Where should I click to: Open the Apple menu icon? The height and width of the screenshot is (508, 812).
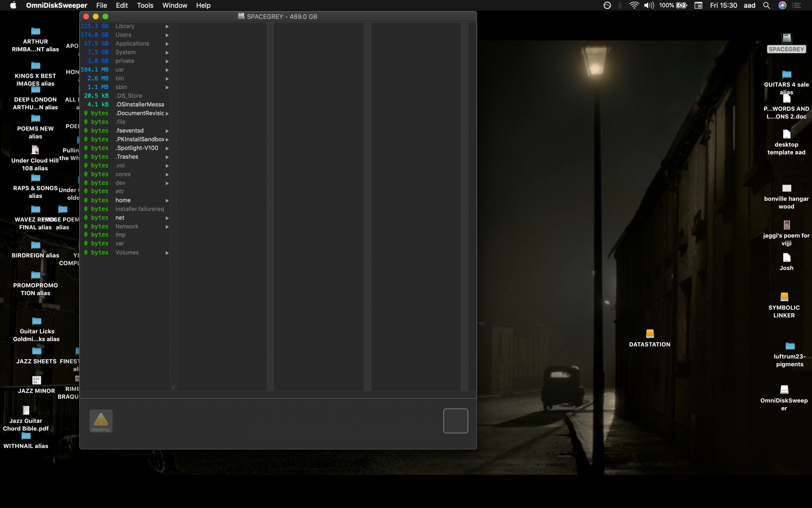tap(13, 5)
